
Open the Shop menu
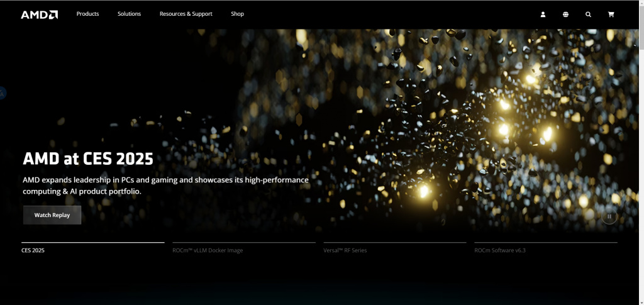pyautogui.click(x=237, y=14)
